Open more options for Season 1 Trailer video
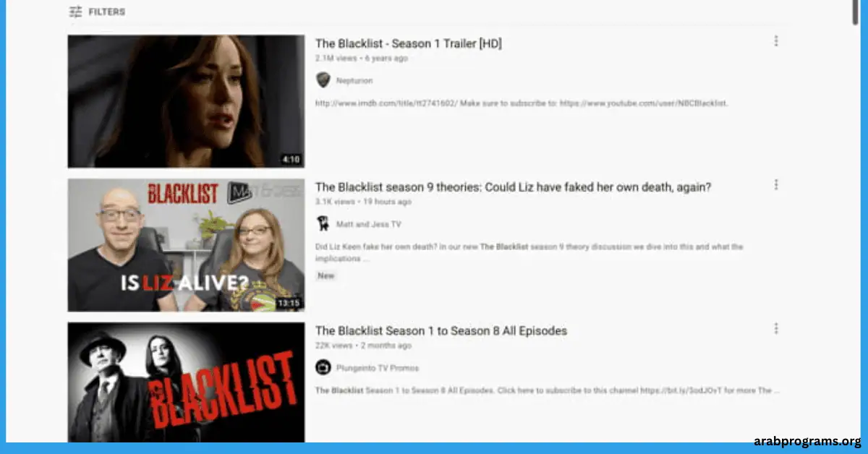This screenshot has width=868, height=454. pyautogui.click(x=776, y=41)
